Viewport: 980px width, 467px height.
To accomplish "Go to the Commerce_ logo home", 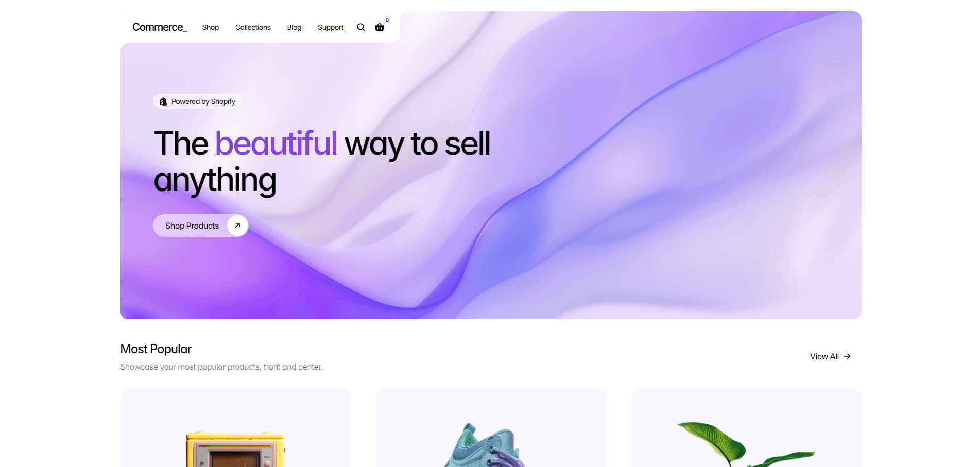I will pos(160,27).
